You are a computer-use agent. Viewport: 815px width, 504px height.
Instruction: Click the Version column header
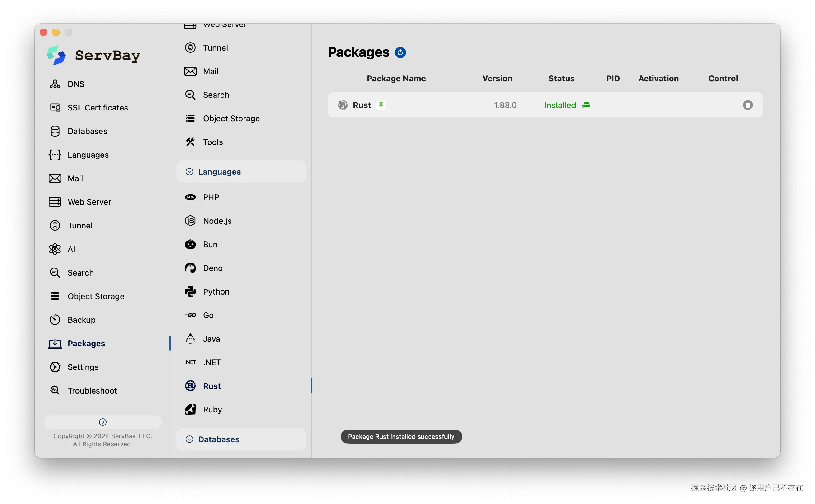click(x=497, y=78)
